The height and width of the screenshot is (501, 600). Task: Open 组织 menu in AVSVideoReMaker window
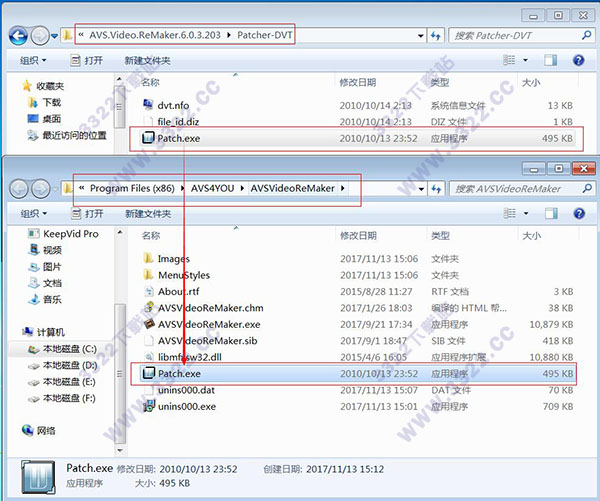[x=34, y=214]
